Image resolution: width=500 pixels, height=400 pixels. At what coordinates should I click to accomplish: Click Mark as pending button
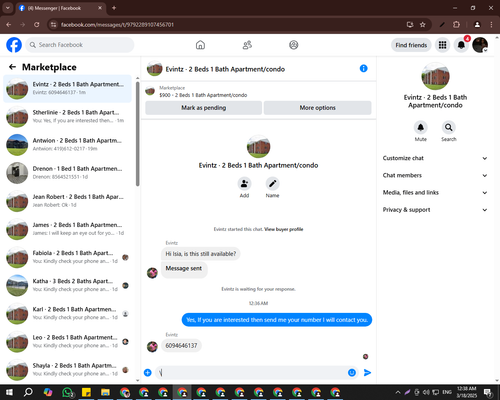click(203, 108)
